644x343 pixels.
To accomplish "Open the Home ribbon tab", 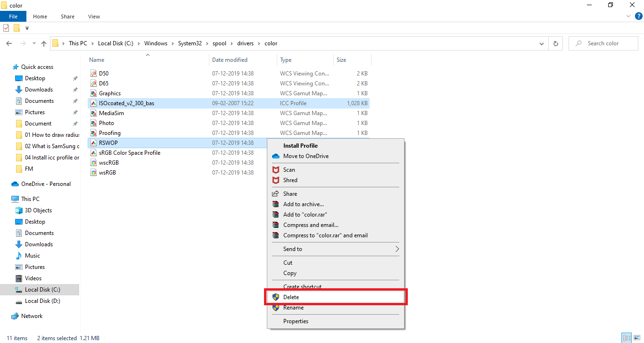I will (40, 17).
